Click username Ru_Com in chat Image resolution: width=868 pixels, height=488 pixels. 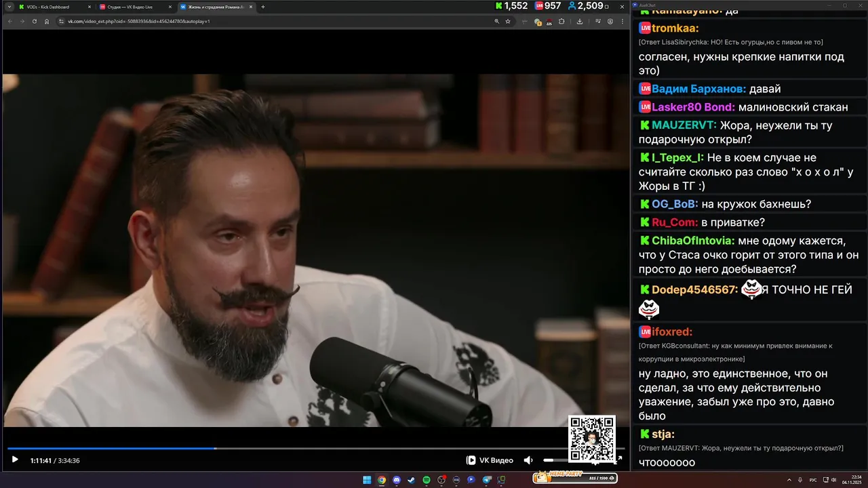point(675,222)
